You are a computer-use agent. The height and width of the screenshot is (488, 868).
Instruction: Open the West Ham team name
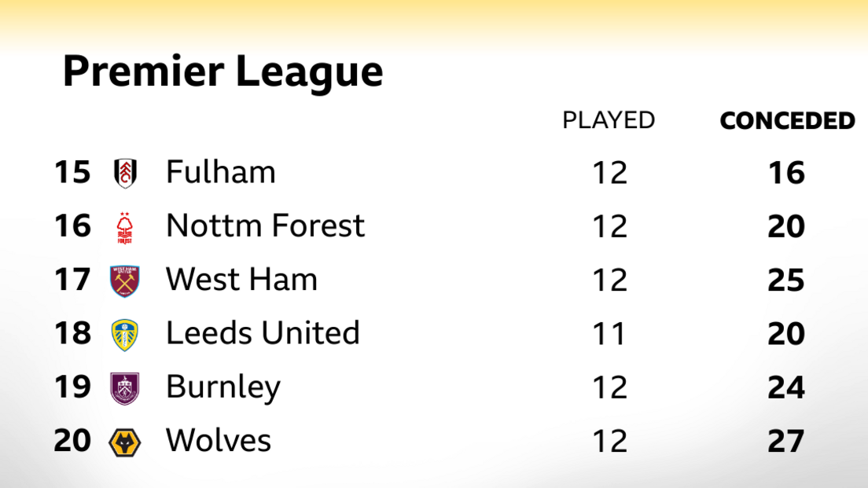241,280
